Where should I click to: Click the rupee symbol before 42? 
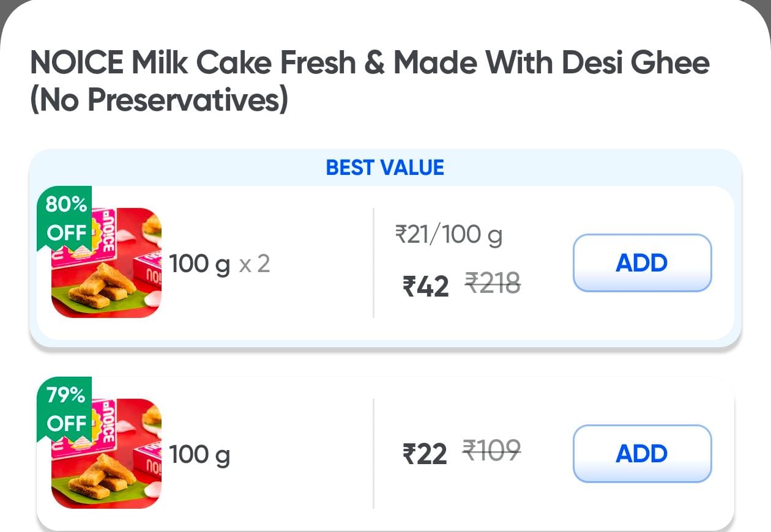(x=409, y=286)
